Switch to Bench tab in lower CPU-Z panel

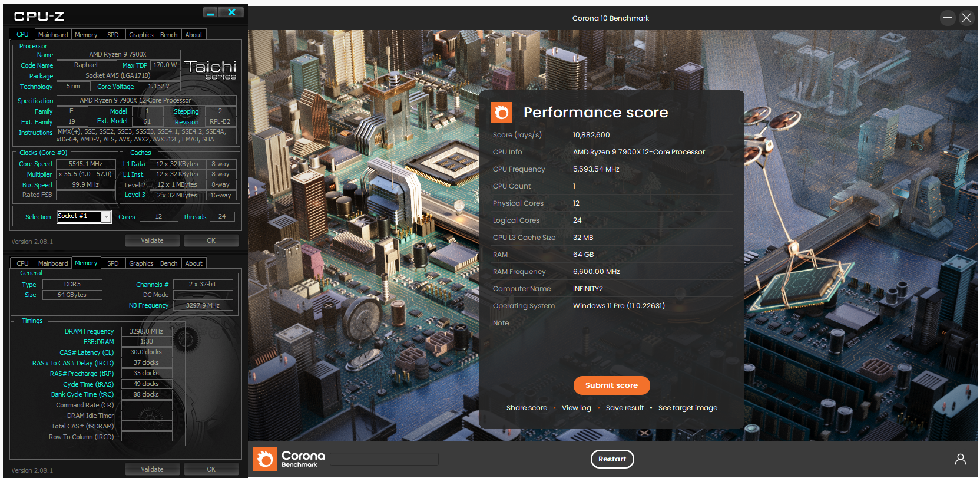tap(169, 263)
